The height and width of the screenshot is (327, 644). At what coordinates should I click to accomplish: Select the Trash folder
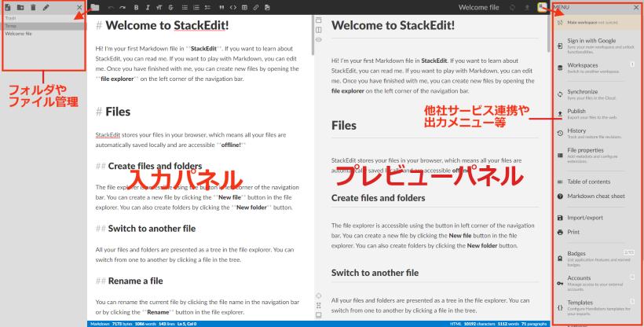click(x=44, y=18)
